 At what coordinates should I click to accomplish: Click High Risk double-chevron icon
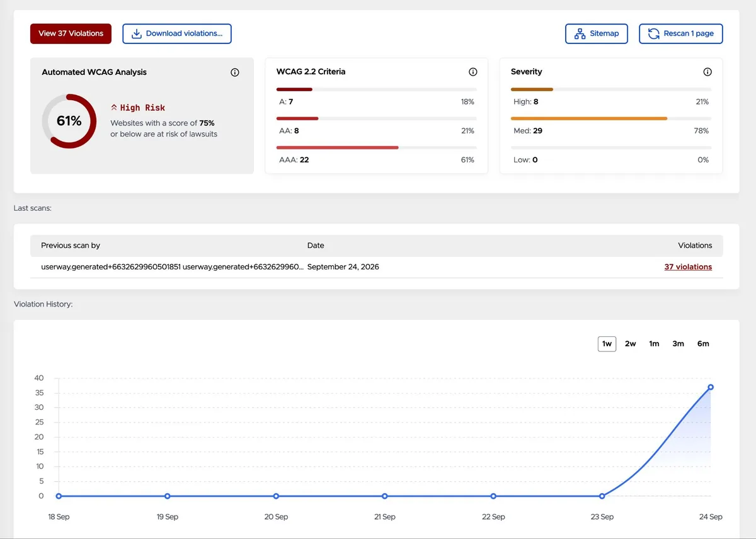pyautogui.click(x=114, y=108)
